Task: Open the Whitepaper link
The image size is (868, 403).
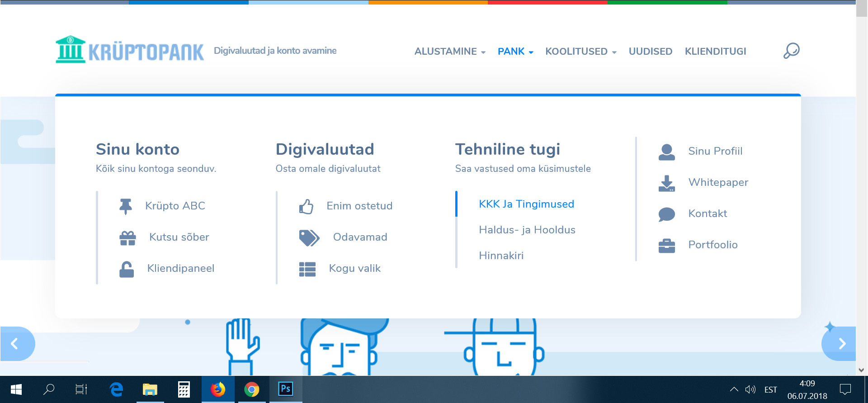Action: click(718, 183)
